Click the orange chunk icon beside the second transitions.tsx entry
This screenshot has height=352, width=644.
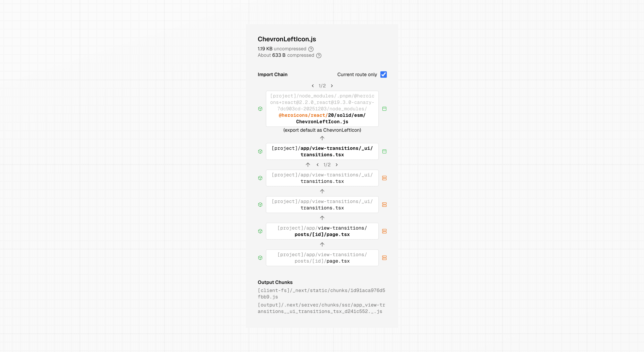pyautogui.click(x=385, y=204)
